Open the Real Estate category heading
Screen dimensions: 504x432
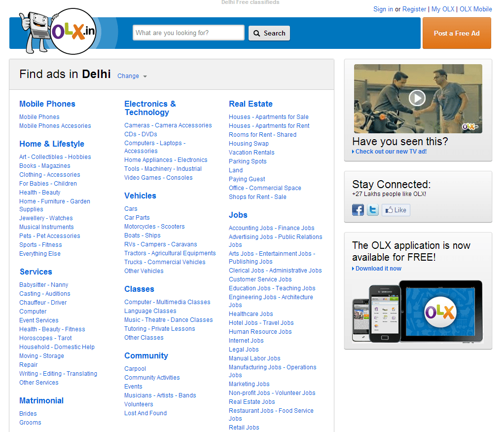pyautogui.click(x=251, y=104)
